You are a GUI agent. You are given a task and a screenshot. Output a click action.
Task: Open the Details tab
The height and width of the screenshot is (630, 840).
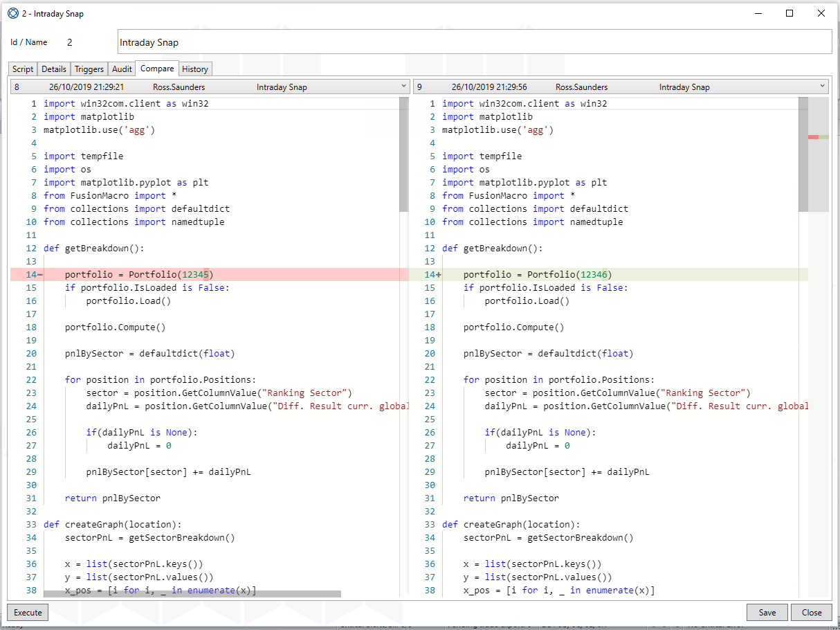coord(54,69)
